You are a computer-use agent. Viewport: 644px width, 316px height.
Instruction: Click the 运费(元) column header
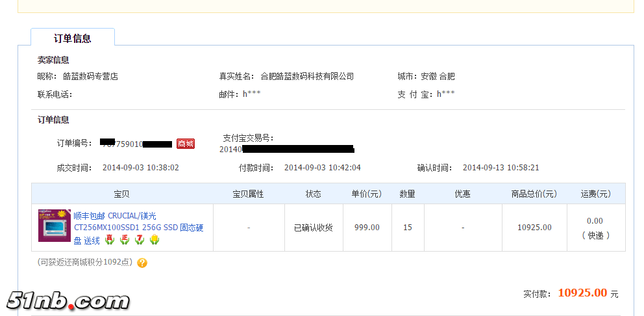[596, 194]
